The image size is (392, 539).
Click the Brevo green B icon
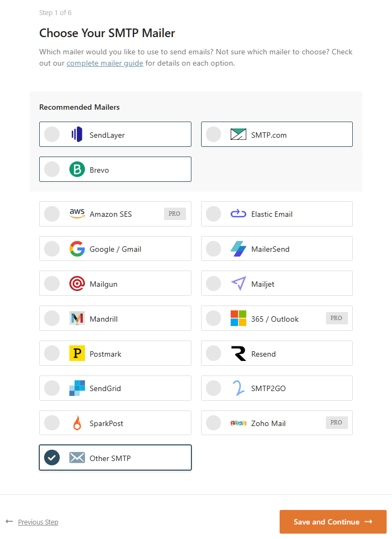point(77,169)
